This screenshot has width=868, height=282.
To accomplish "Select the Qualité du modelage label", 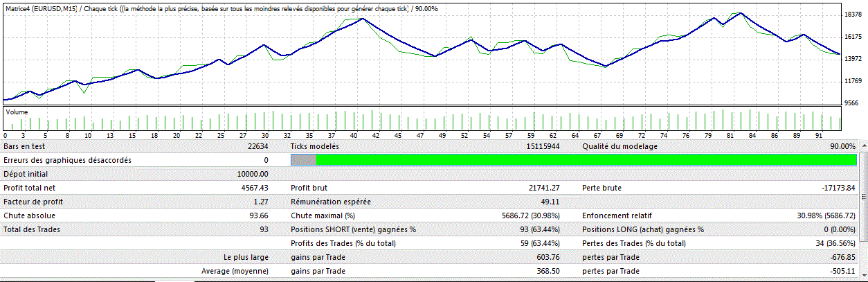I will 620,146.
